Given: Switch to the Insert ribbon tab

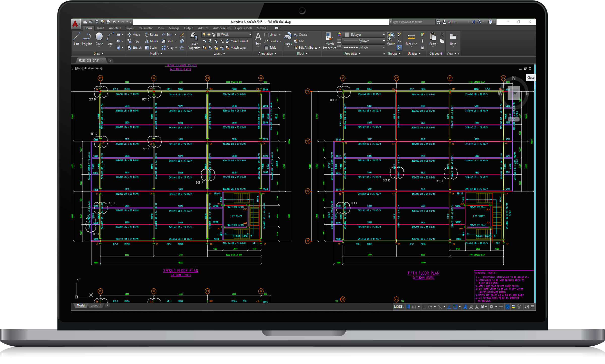Looking at the screenshot, I should pos(101,28).
